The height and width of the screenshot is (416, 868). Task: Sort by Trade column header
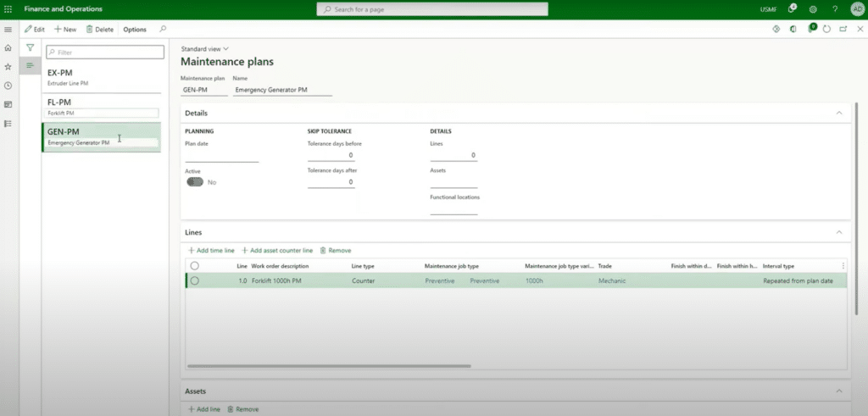[x=604, y=266]
